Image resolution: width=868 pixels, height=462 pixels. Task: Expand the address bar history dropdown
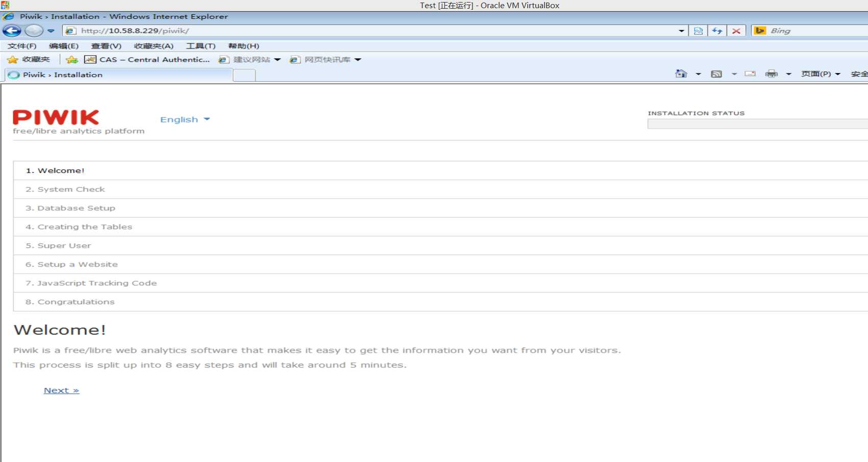point(681,31)
